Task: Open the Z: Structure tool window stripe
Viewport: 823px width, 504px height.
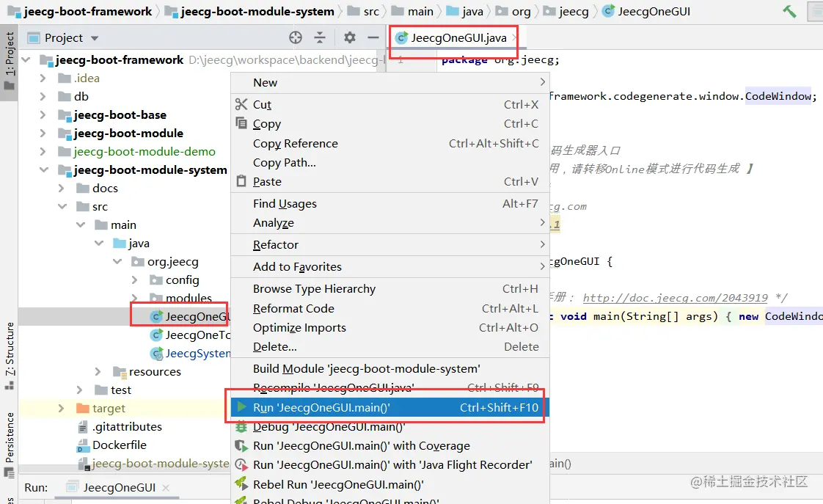Action: 9,356
